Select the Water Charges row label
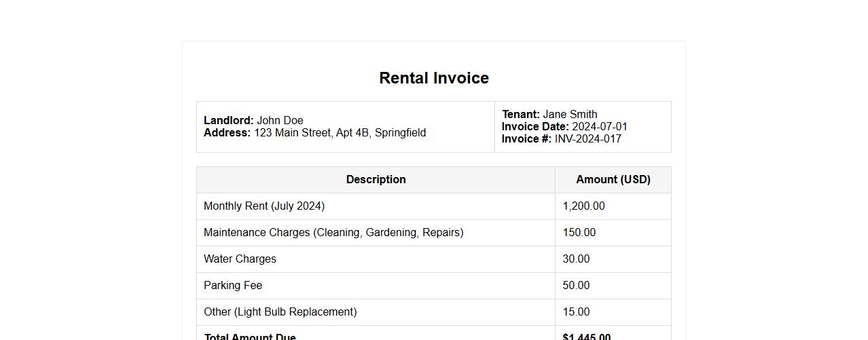This screenshot has height=340, width=868. click(x=240, y=259)
